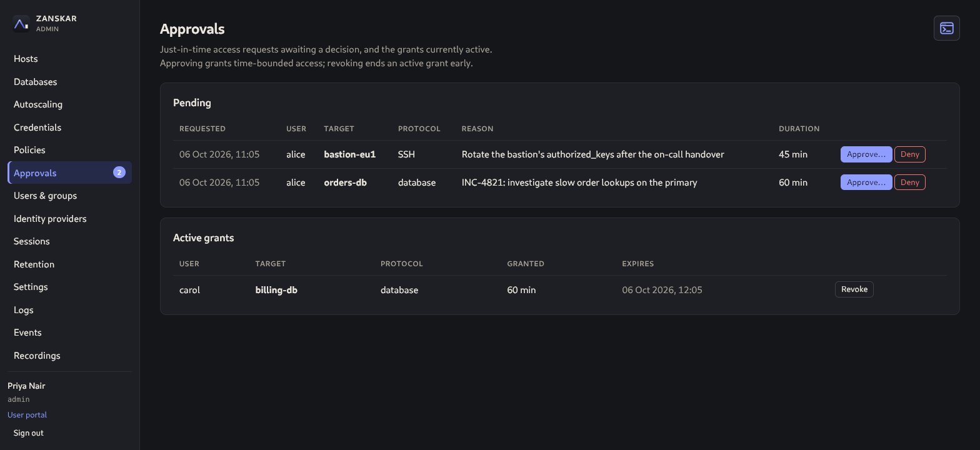Go to Identity providers
This screenshot has height=450, width=980.
[69, 219]
